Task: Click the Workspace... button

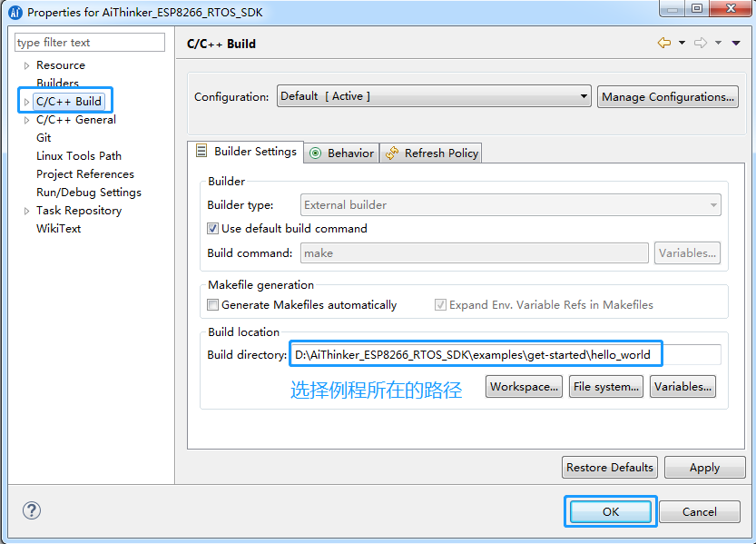Action: point(524,387)
